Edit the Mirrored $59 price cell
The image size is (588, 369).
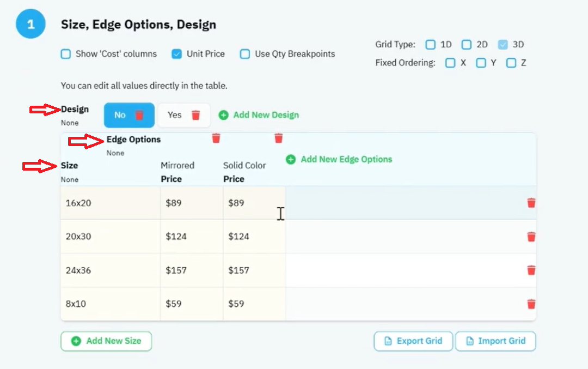tap(192, 304)
